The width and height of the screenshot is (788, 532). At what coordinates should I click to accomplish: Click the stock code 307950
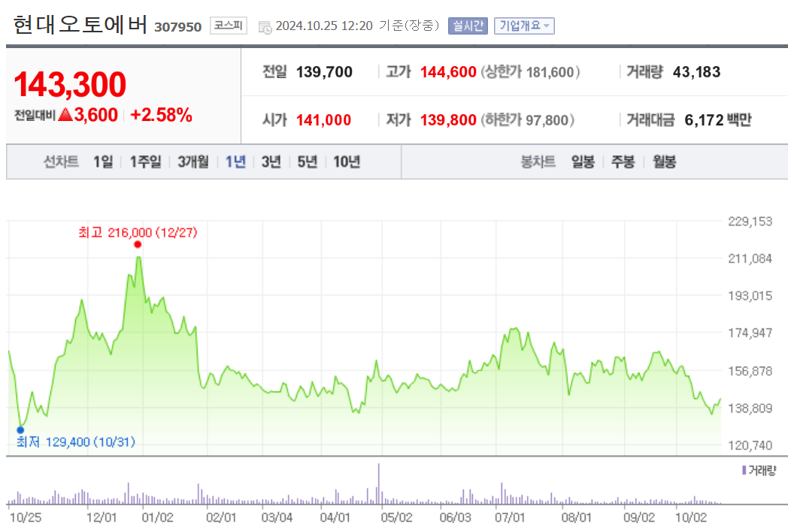tap(178, 27)
